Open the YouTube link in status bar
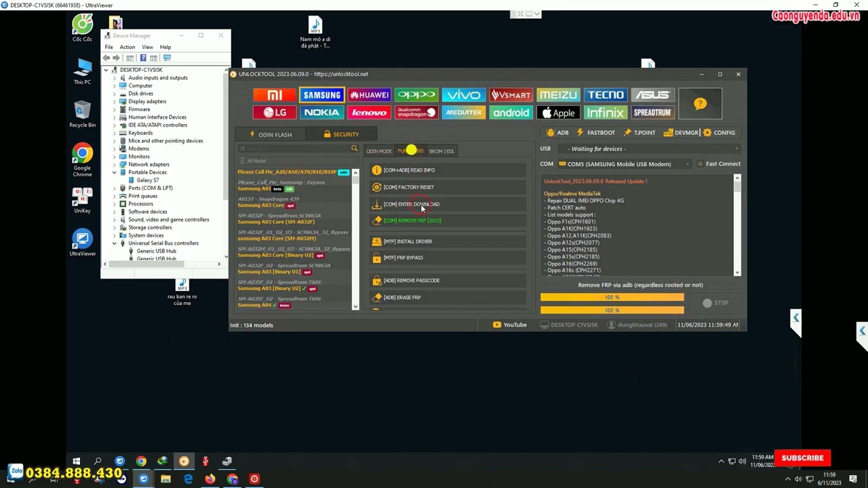 [x=509, y=325]
